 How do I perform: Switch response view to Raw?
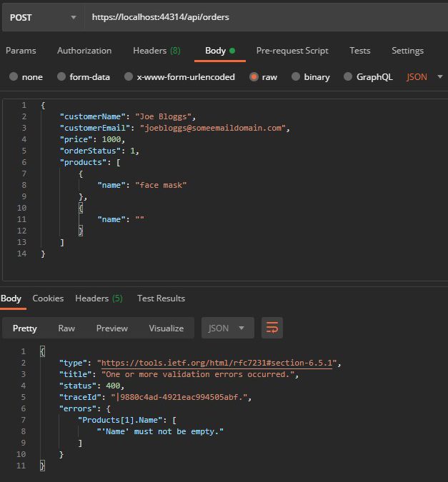tap(66, 328)
